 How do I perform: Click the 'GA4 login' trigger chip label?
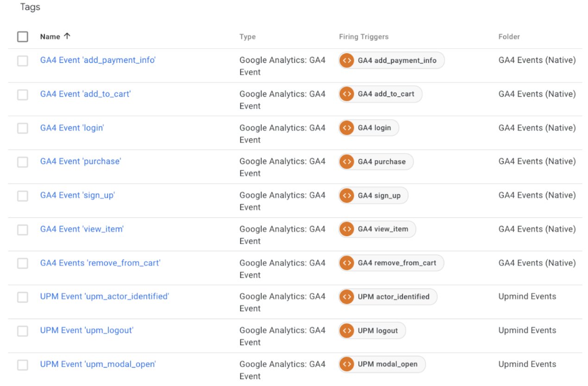(x=374, y=128)
